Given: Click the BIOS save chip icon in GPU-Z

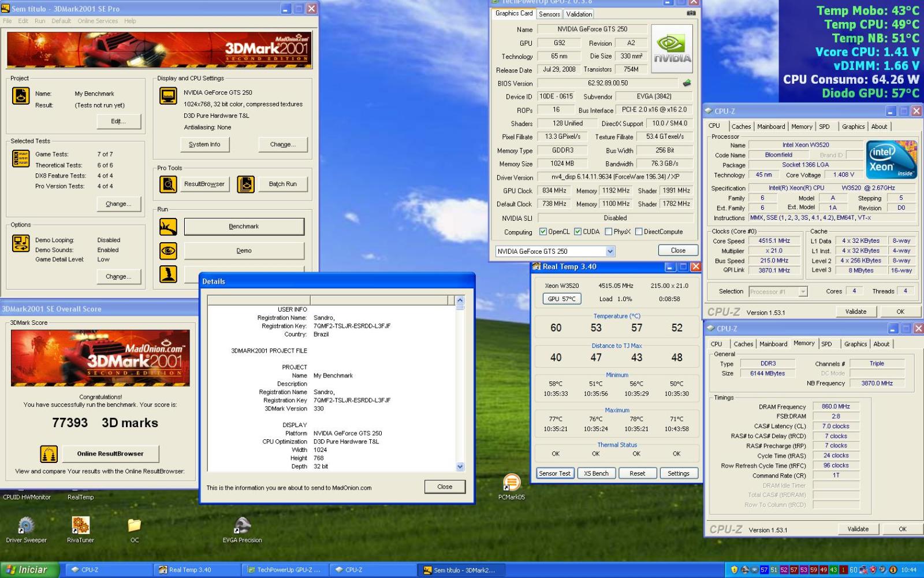Looking at the screenshot, I should 687,83.
